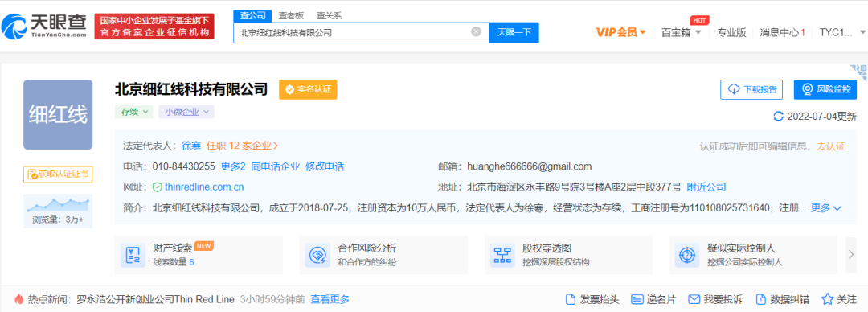Viewport: 868px width, 312px height.
Task: Open 股权穿透图 card icon
Action: [502, 255]
